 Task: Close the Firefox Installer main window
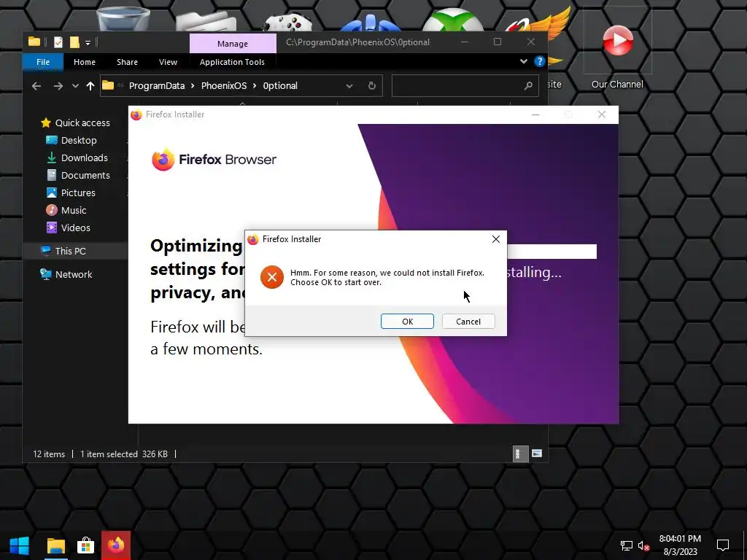tap(602, 114)
